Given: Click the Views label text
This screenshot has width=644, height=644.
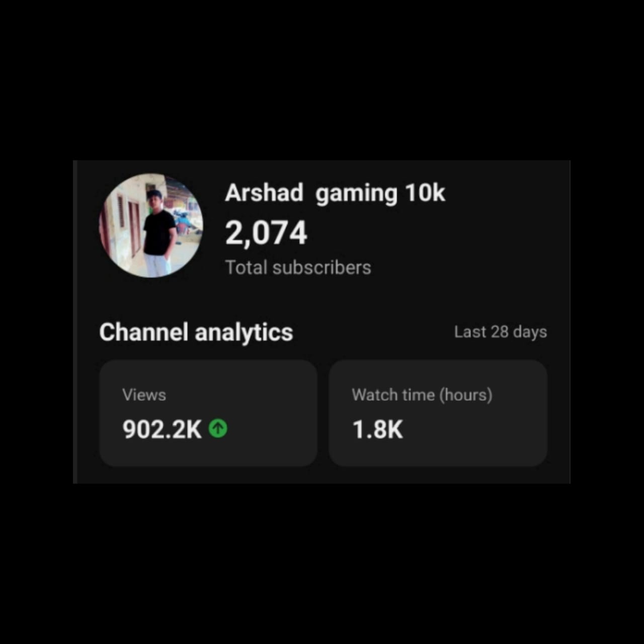Looking at the screenshot, I should (x=144, y=395).
